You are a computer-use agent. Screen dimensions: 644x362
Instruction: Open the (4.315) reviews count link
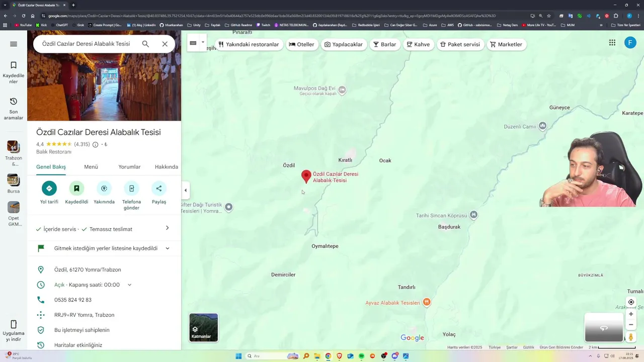tap(82, 144)
